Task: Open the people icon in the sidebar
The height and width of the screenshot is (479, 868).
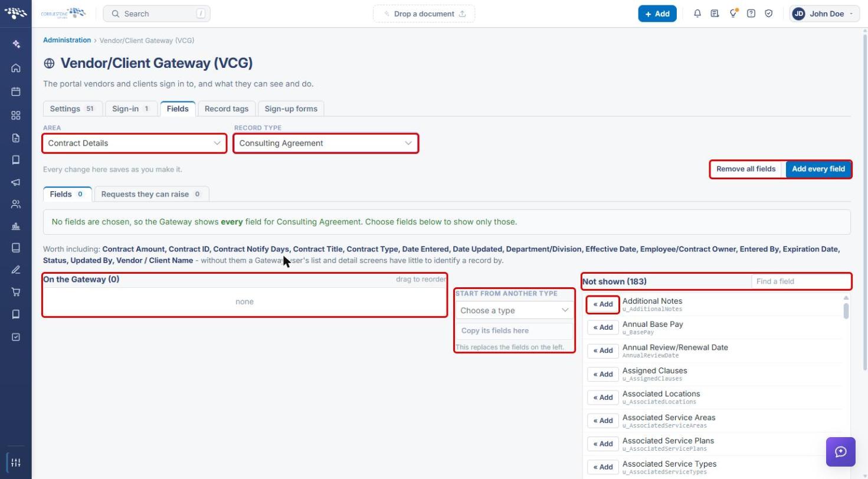Action: [x=16, y=205]
